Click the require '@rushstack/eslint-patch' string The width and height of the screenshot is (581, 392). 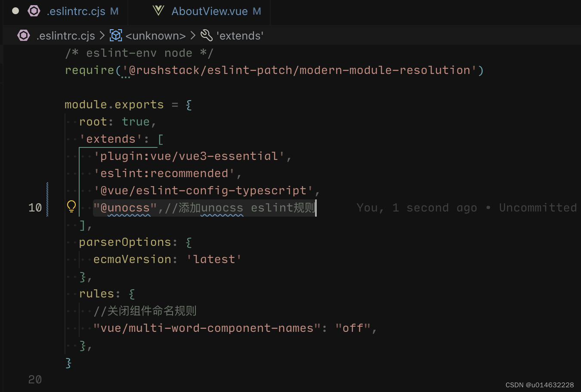click(300, 70)
